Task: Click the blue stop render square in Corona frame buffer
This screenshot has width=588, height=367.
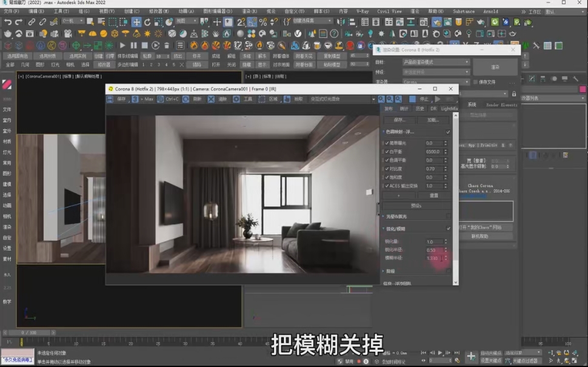Action: click(x=412, y=99)
